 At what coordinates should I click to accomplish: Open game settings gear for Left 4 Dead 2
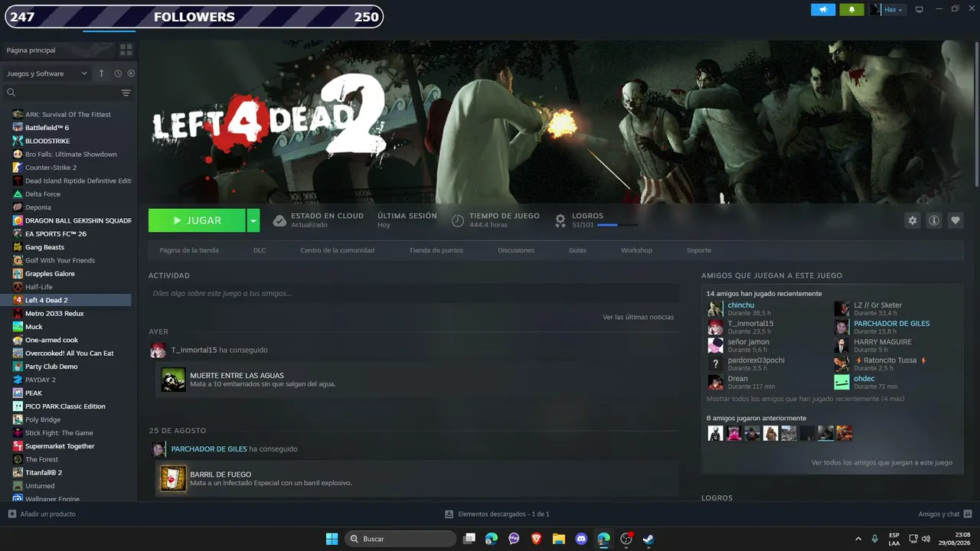click(913, 220)
